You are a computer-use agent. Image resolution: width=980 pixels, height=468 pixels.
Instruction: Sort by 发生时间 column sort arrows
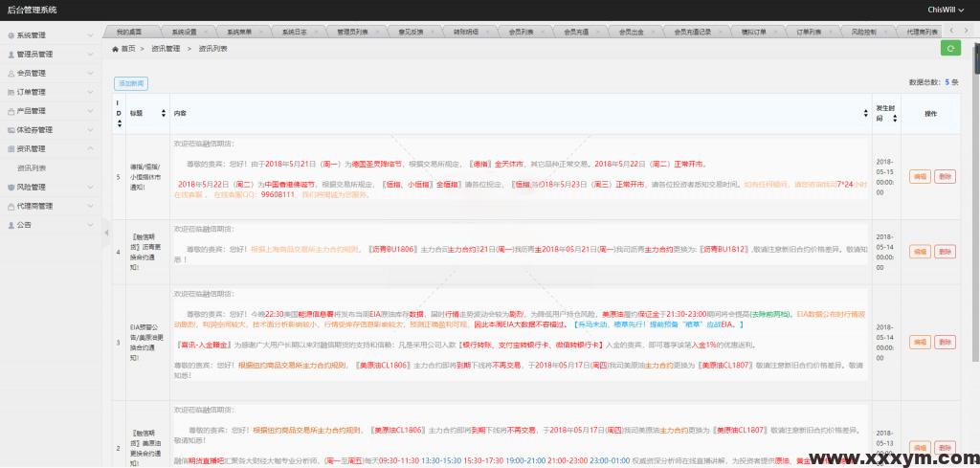[x=896, y=113]
